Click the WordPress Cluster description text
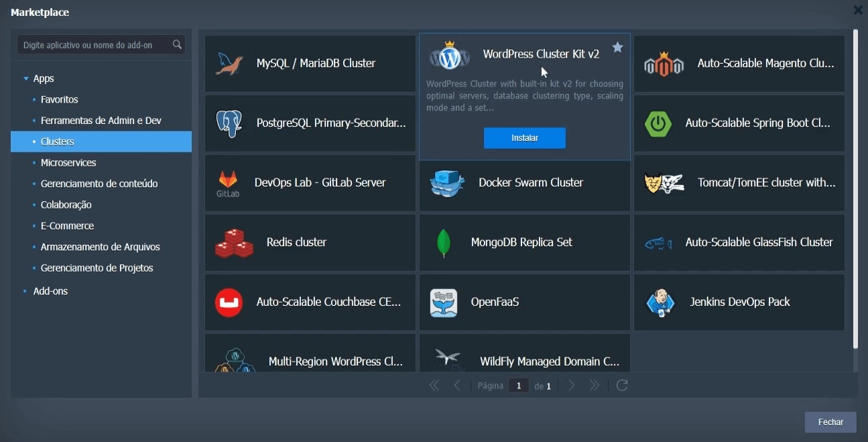 pos(525,96)
